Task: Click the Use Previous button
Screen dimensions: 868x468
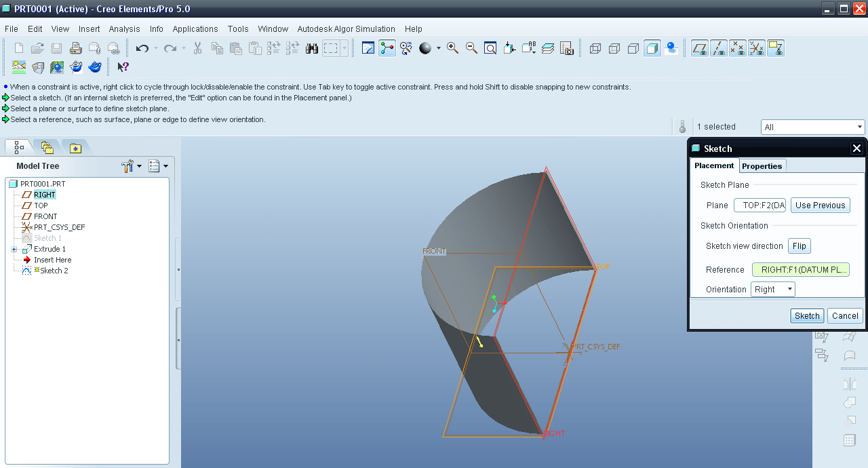Action: pos(821,206)
